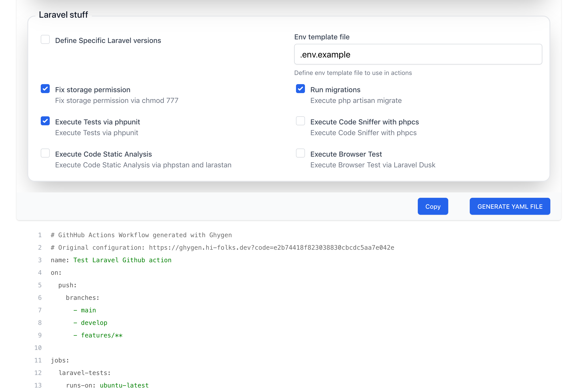The image size is (579, 392).
Task: Enable Execute Code Sniffer with phpcs checkbox
Action: pyautogui.click(x=300, y=121)
